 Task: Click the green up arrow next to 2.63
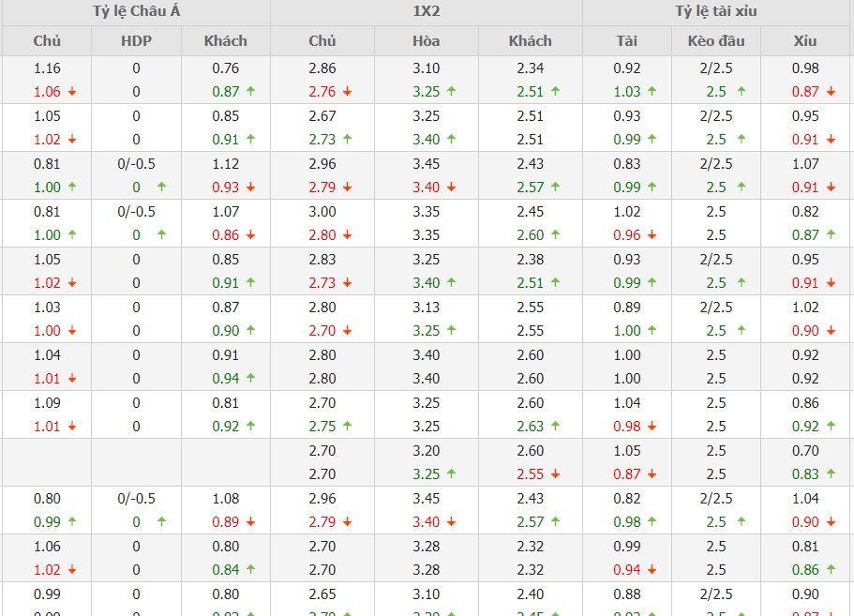coord(555,427)
